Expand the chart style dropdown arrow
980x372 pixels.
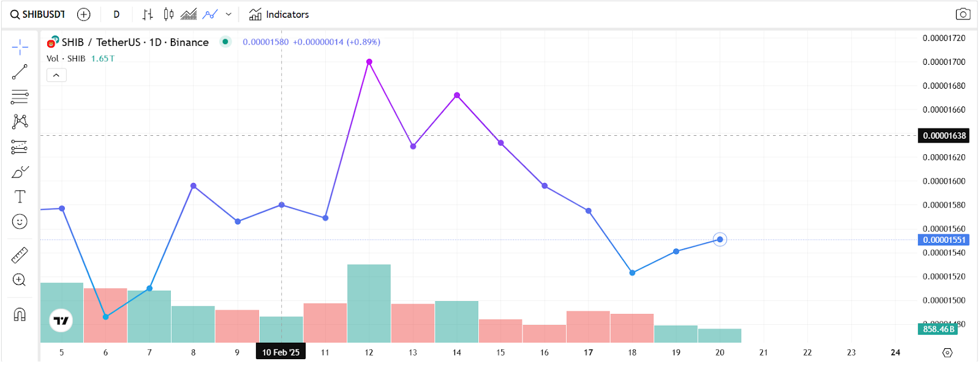tap(228, 14)
